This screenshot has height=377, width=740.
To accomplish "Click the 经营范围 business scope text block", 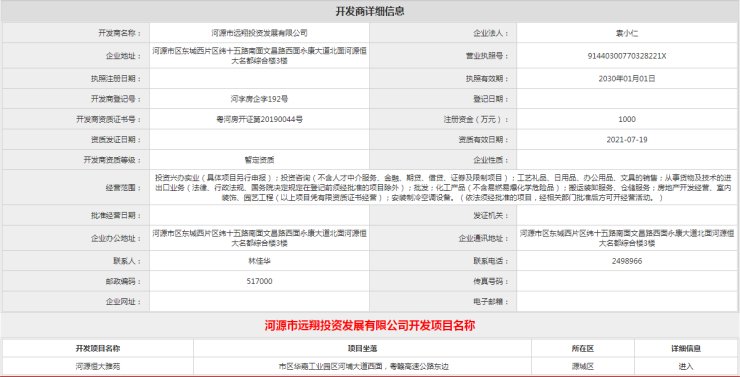I will coord(443,188).
